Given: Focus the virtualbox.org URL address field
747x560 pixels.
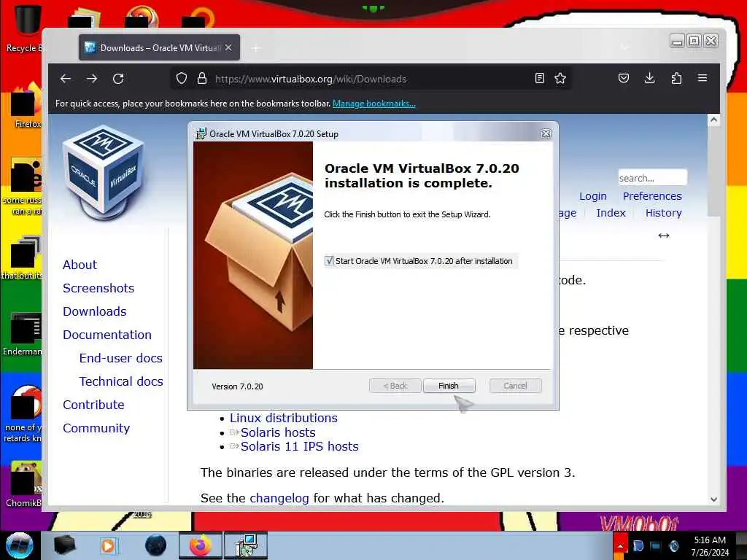Looking at the screenshot, I should click(x=371, y=79).
